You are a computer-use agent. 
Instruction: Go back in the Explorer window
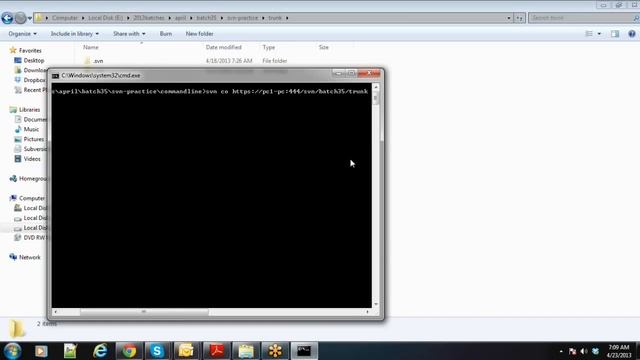click(7, 18)
